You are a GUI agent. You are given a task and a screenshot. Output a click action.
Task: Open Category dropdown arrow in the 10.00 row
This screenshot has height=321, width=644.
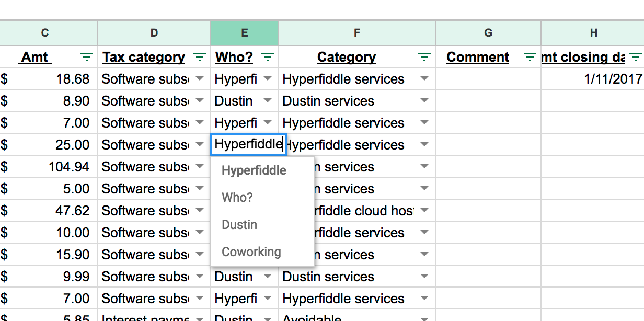click(424, 233)
